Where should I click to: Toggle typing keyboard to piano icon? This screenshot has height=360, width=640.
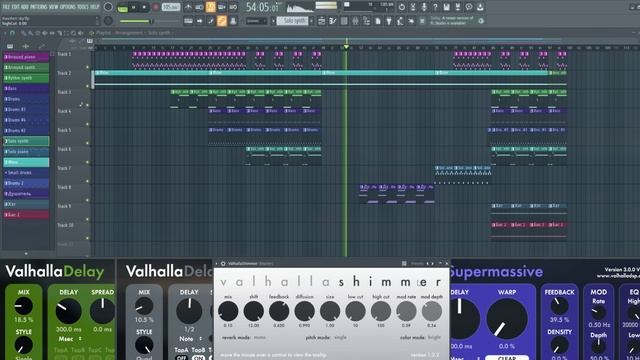tap(188, 21)
